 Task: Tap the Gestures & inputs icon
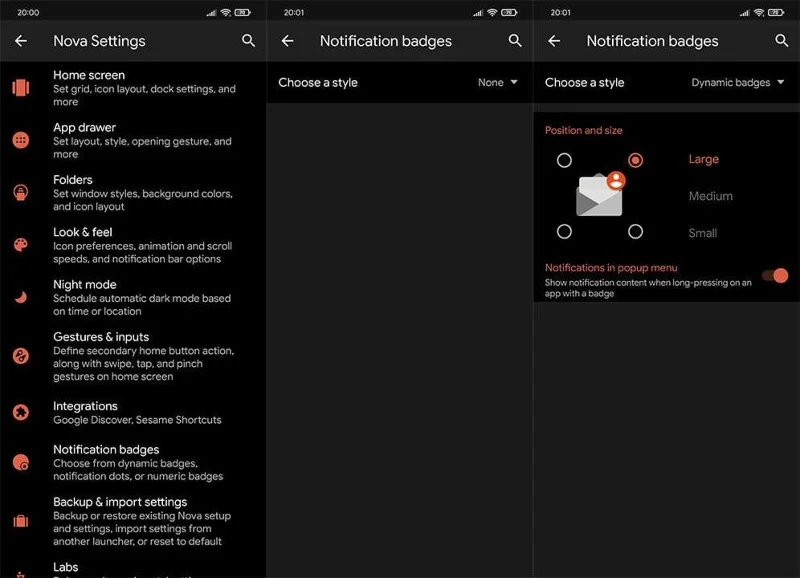tap(21, 356)
